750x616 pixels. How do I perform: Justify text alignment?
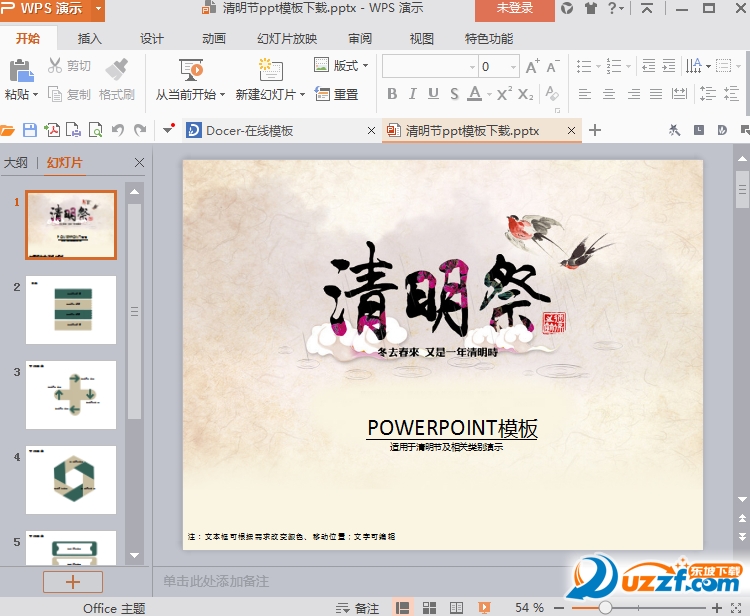[656, 94]
